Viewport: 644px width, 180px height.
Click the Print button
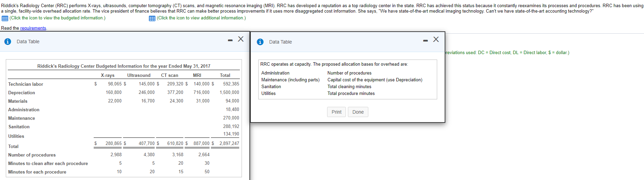click(x=337, y=112)
